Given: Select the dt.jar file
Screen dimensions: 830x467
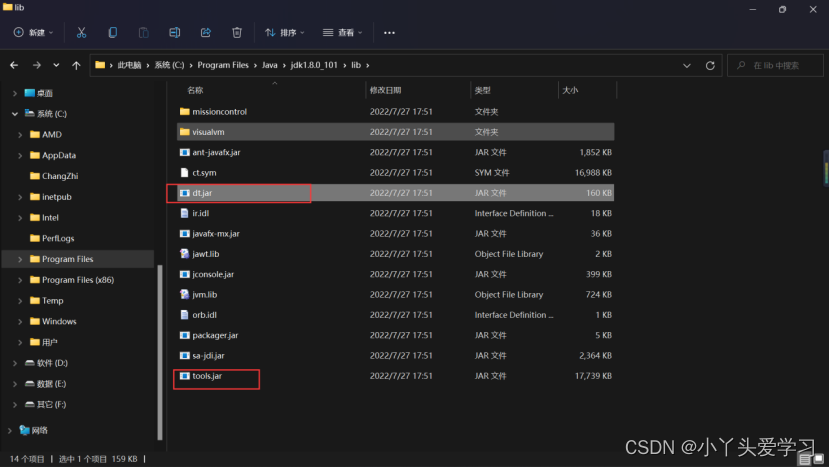Looking at the screenshot, I should (395, 193).
